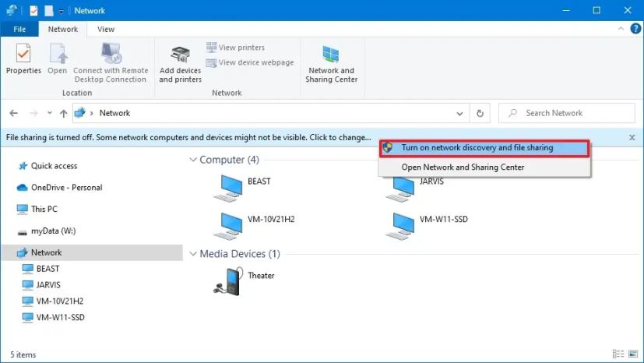The width and height of the screenshot is (644, 363).
Task: Open the File tab
Action: point(19,29)
